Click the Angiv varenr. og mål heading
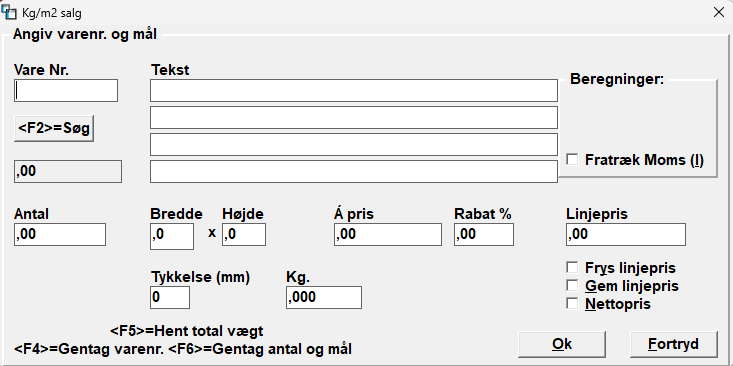Image resolution: width=733 pixels, height=366 pixels. 85,34
